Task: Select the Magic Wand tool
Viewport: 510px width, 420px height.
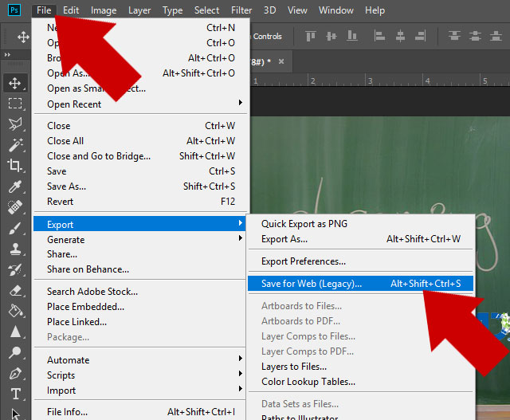Action: [15, 145]
